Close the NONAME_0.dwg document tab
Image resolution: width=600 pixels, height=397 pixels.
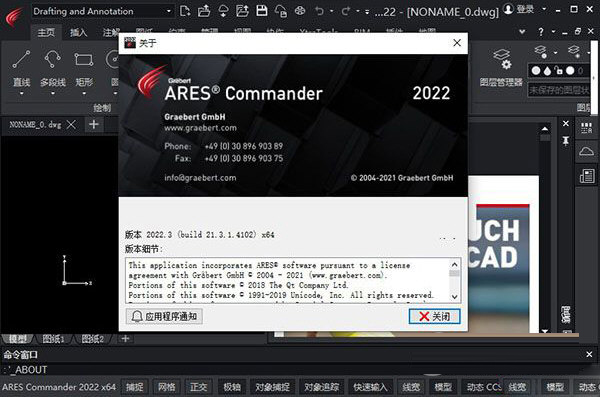coord(71,124)
